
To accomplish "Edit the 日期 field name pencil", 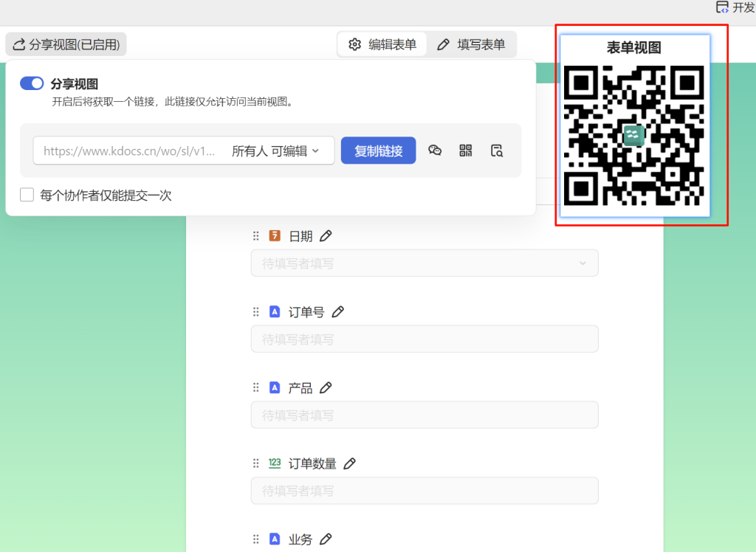I will pyautogui.click(x=326, y=235).
